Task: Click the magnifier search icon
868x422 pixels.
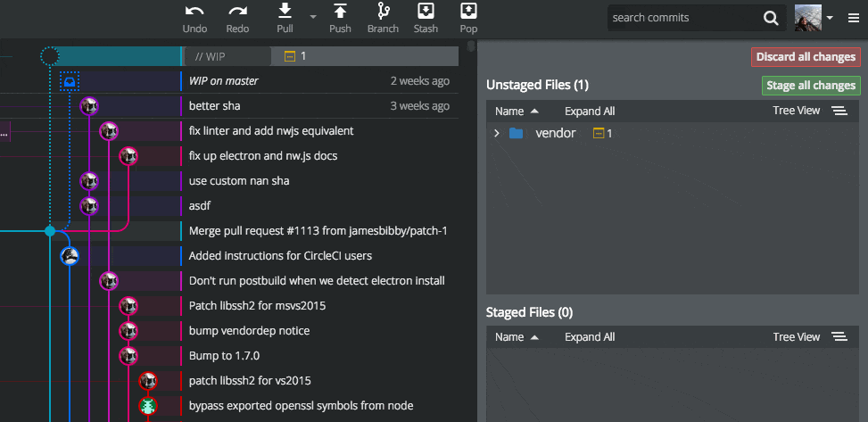Action: (771, 18)
